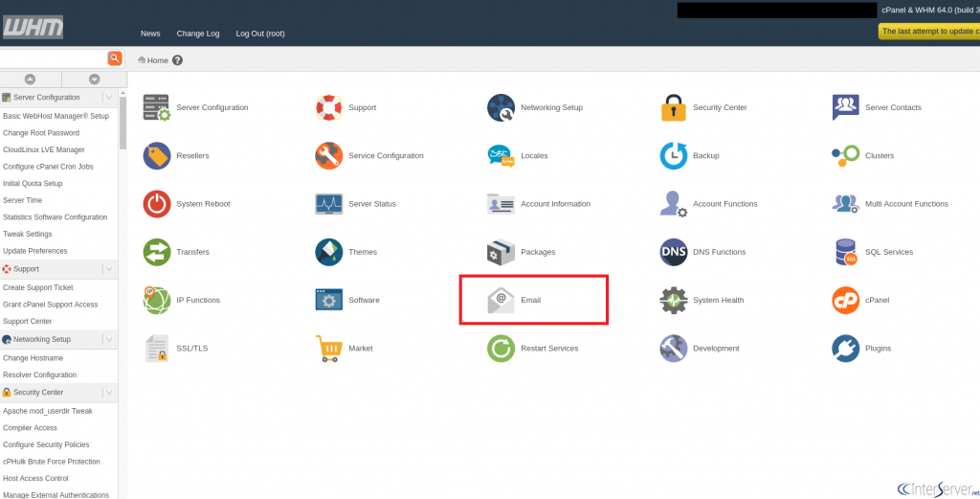Open the Email envelope icon
980x499 pixels.
pos(501,300)
